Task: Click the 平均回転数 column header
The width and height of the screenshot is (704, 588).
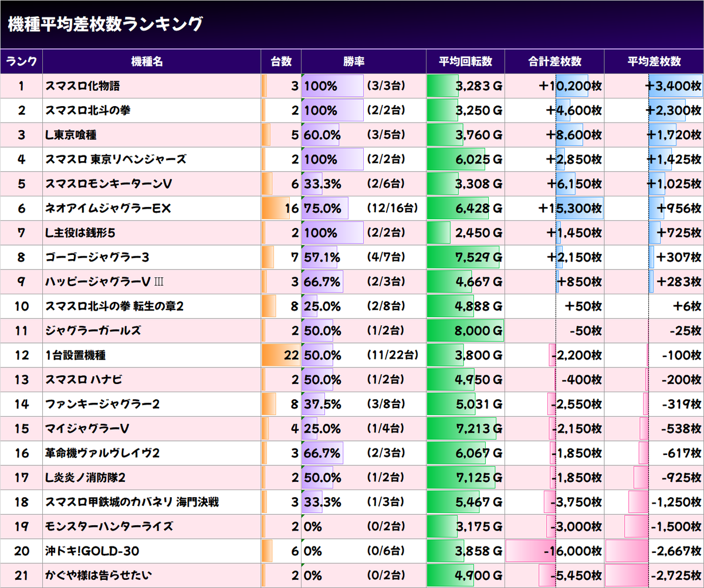Action: (x=466, y=62)
